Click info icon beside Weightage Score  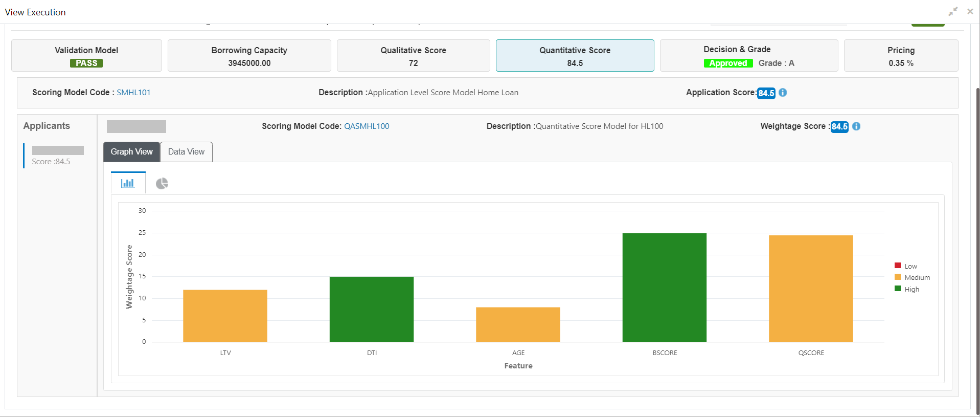(x=856, y=126)
